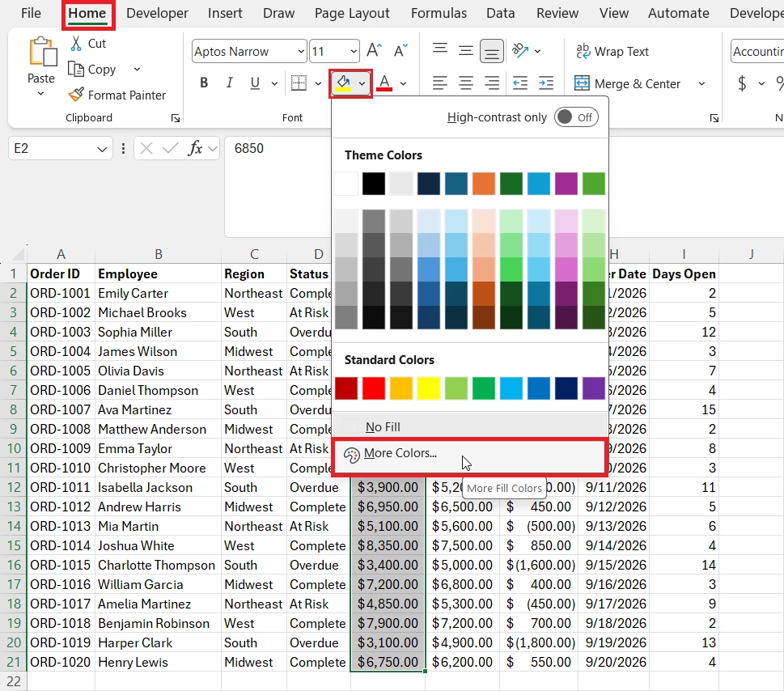Click the Font Color red A icon
Image resolution: width=784 pixels, height=691 pixels.
pos(384,83)
